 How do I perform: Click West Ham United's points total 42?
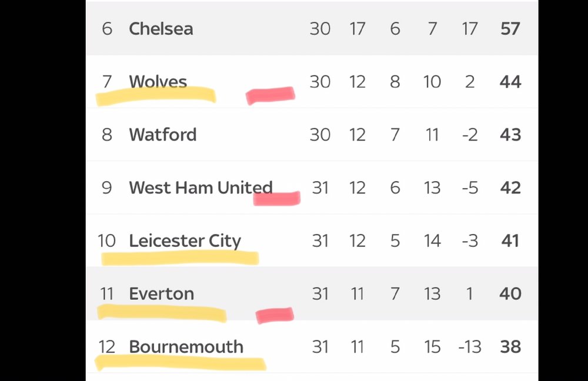510,188
